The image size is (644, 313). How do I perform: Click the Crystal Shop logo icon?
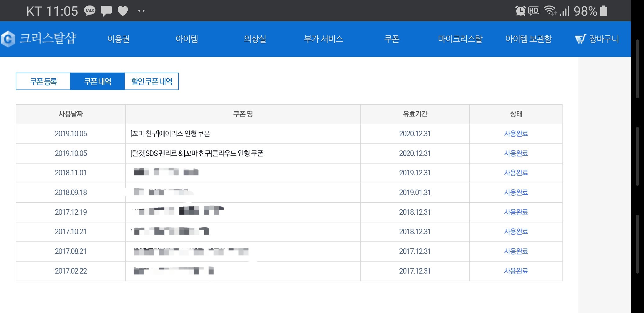[x=8, y=39]
